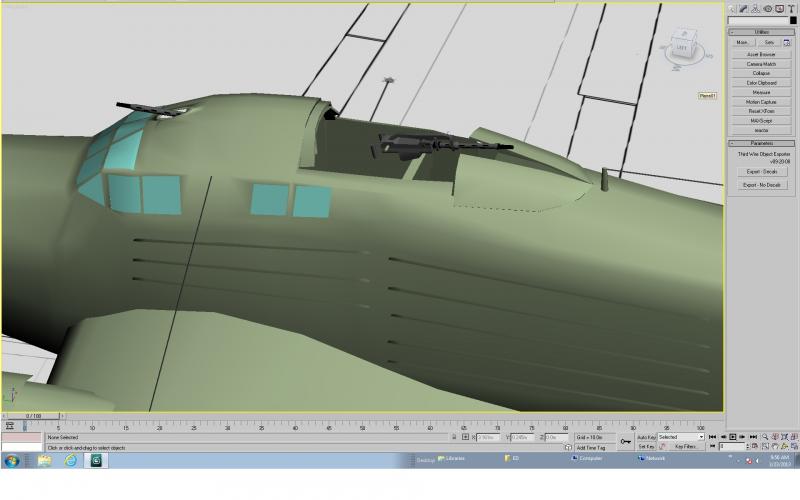Click the object color swatch

pos(793,20)
